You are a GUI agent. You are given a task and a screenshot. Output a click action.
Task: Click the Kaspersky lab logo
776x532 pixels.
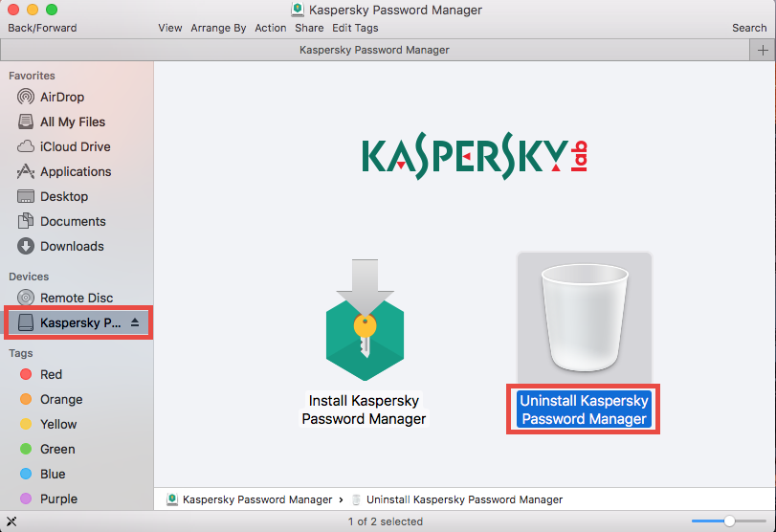475,156
